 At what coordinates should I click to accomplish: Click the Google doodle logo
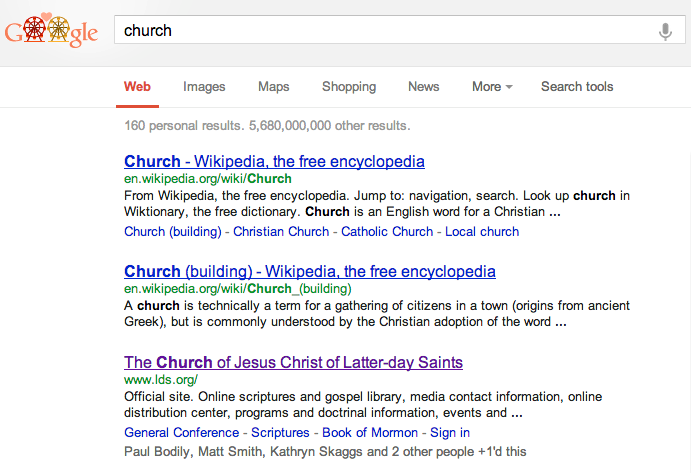coord(51,32)
